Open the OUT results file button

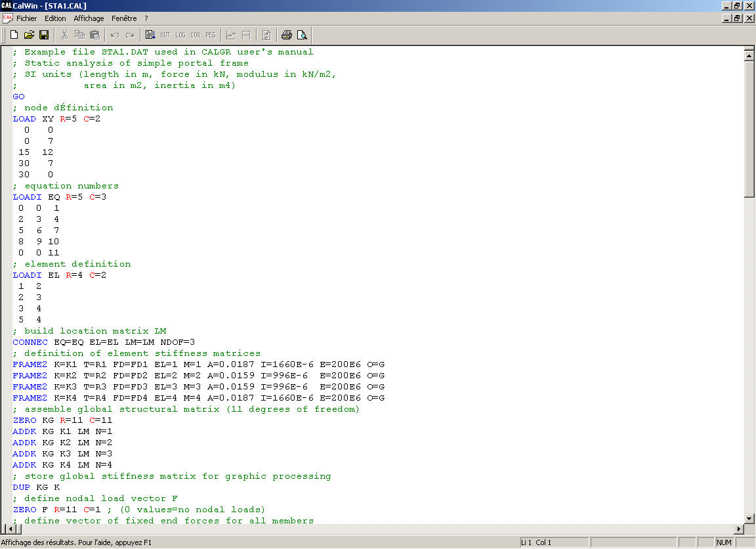point(165,35)
